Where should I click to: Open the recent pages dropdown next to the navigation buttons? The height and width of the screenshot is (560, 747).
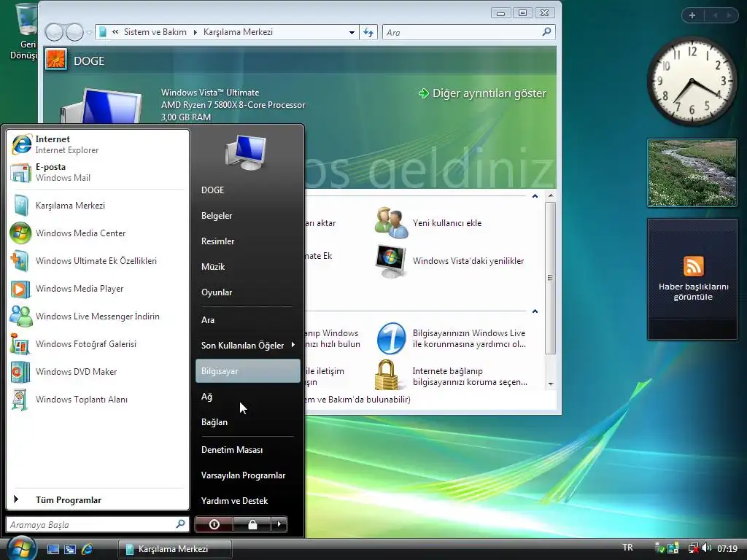89,32
